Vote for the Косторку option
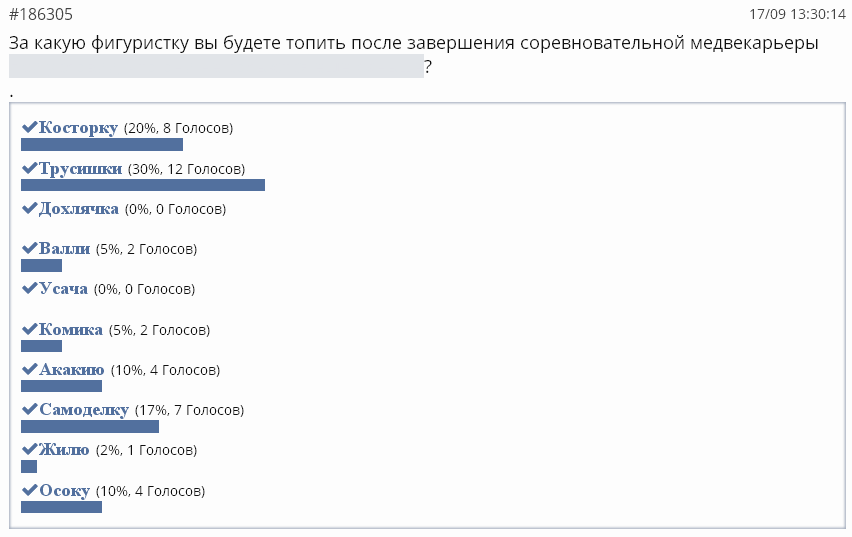Image resolution: width=852 pixels, height=537 pixels. 79,128
